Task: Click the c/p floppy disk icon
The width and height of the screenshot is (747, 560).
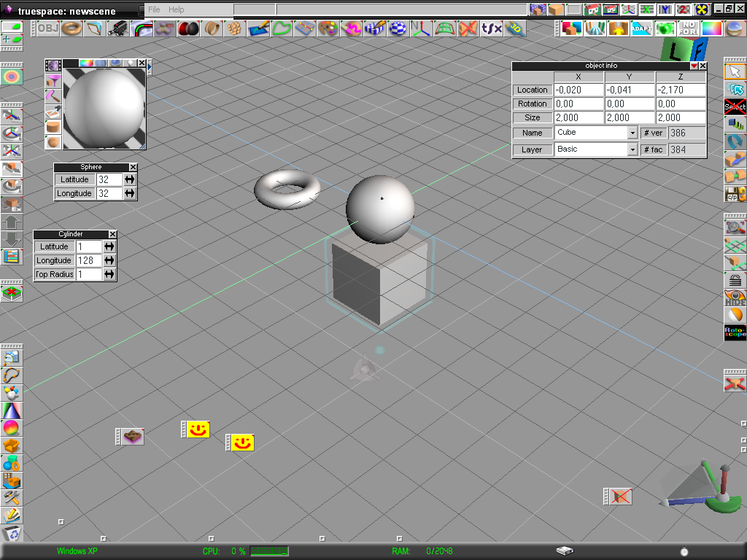Action: tap(735, 194)
